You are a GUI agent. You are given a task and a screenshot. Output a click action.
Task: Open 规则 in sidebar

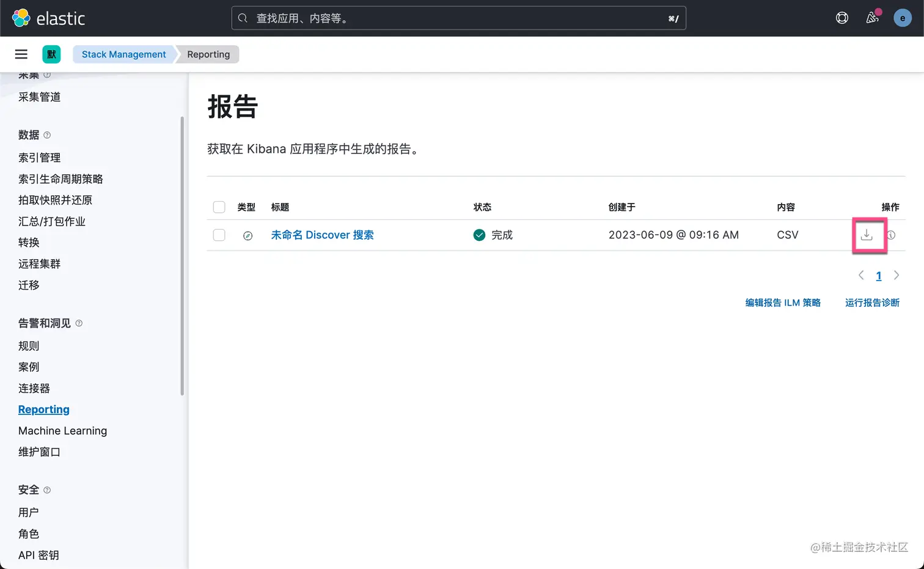click(x=29, y=346)
